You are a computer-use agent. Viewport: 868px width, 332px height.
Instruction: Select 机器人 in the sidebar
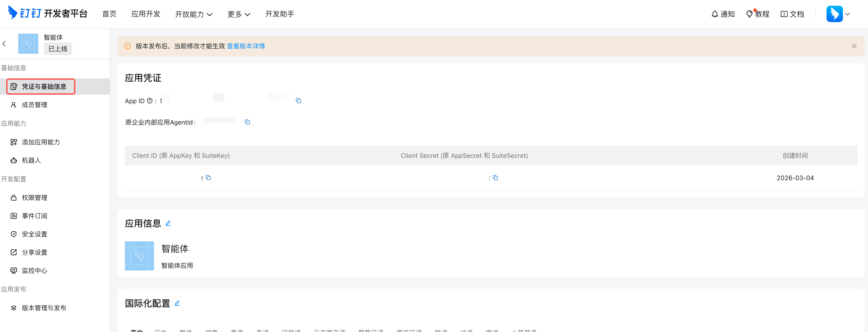[31, 161]
